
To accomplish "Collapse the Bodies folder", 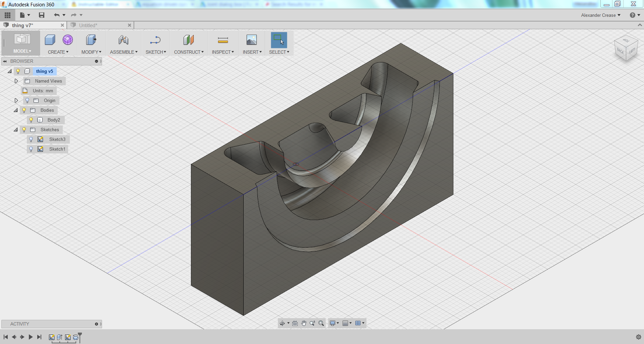I will (x=16, y=110).
